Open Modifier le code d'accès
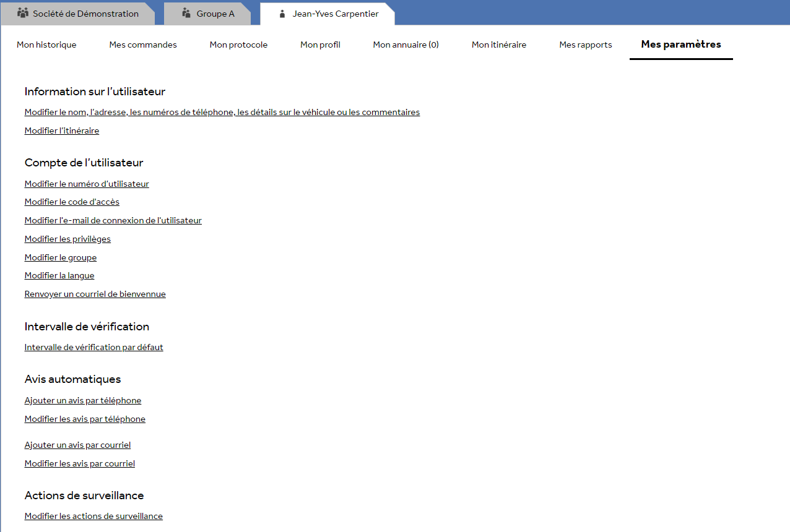790x532 pixels. click(x=72, y=202)
